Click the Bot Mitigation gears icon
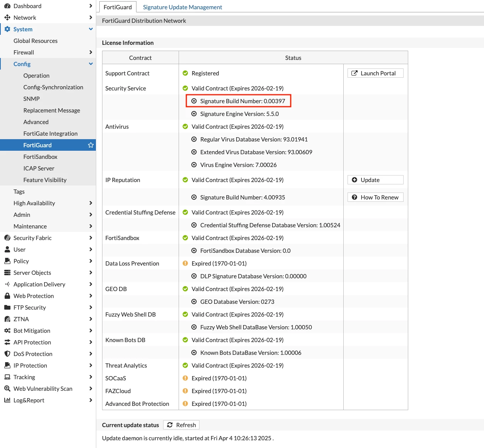The image size is (484, 448). click(7, 330)
